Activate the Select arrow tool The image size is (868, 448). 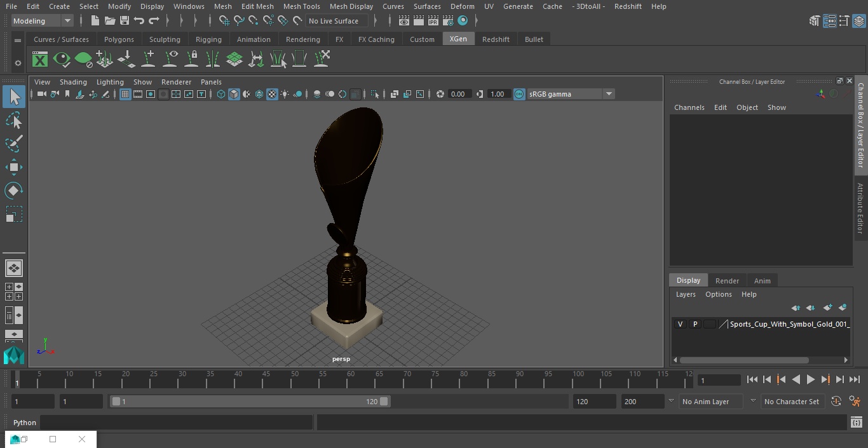click(x=14, y=97)
